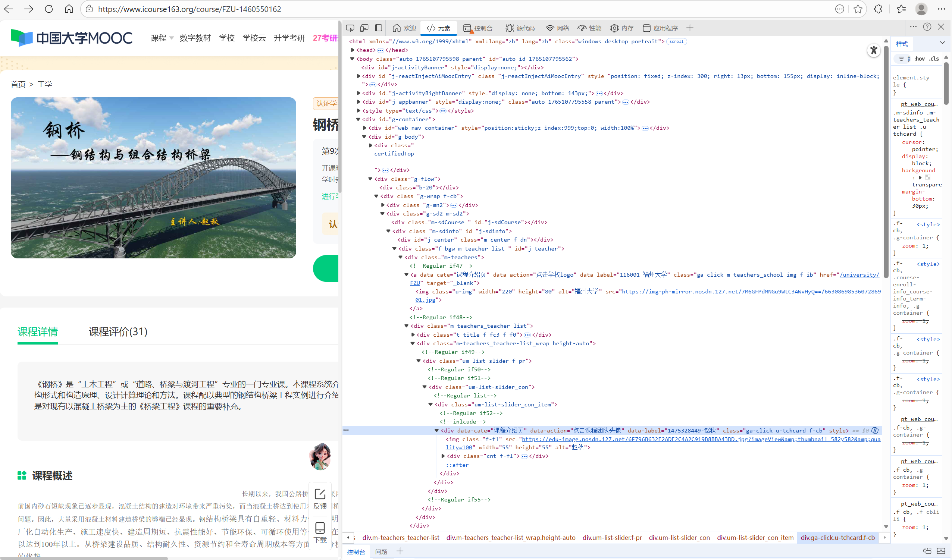
Task: Toggle the DevTools sidebar panel icon
Action: coord(378,28)
